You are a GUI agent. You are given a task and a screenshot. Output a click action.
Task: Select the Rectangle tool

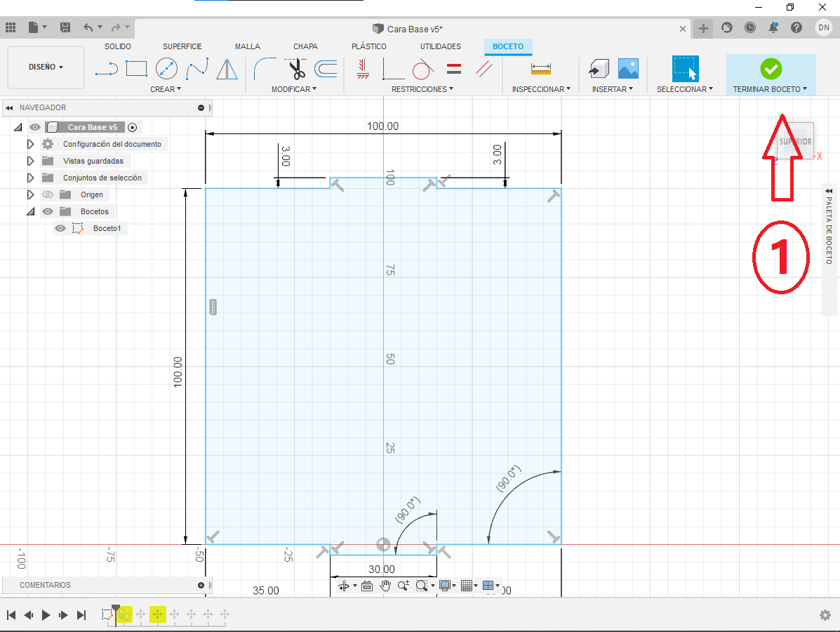136,69
